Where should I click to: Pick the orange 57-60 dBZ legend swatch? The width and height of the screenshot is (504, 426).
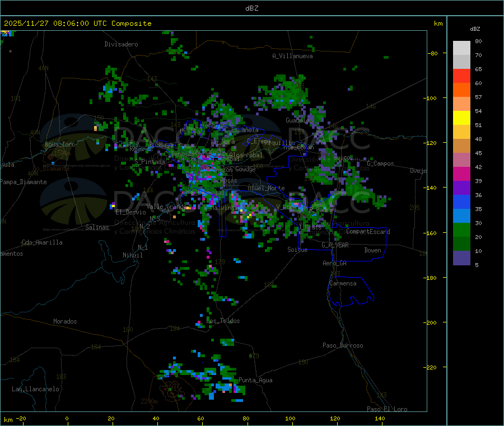coord(461,90)
